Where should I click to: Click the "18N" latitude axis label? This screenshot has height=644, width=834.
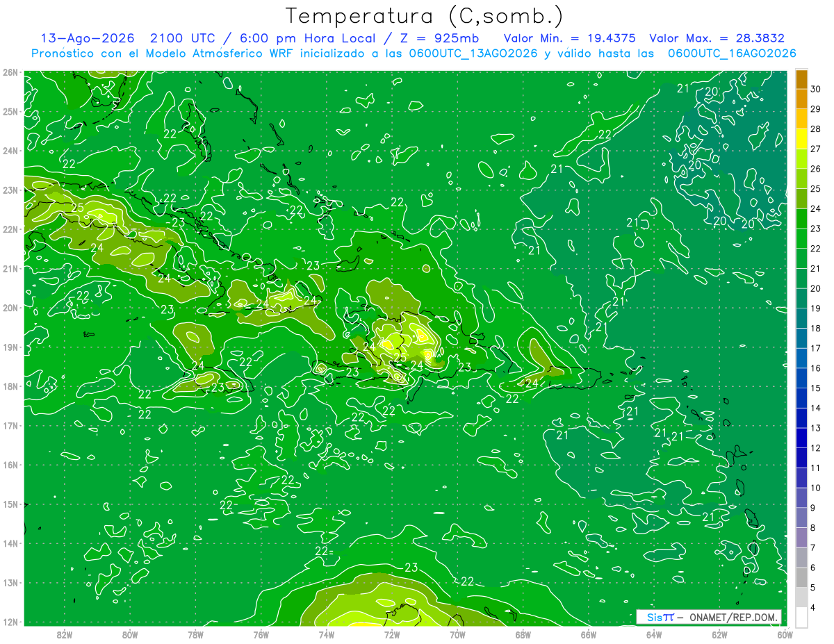coord(10,386)
